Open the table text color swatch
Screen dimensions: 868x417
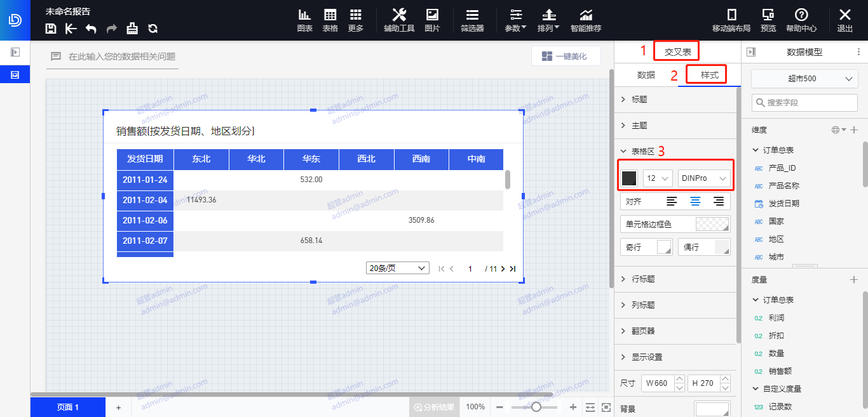pos(629,179)
